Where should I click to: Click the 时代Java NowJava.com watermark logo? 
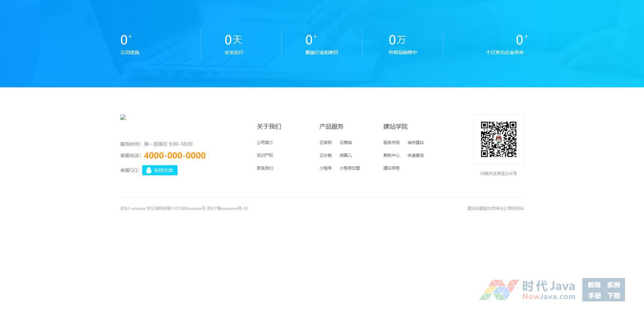coord(528,290)
